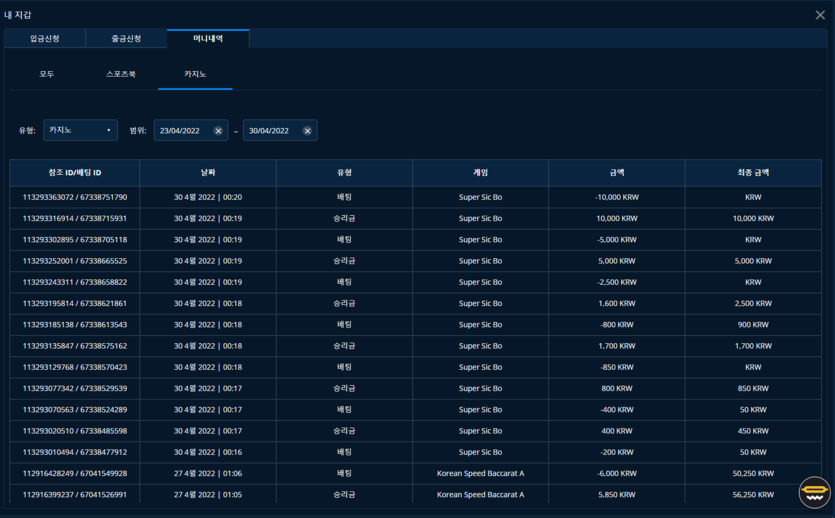This screenshot has height=518, width=835.
Task: Click the 금액 column header
Action: tap(617, 172)
